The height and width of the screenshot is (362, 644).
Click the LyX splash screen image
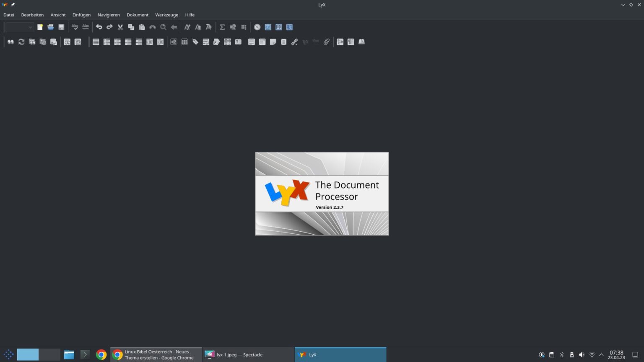tap(322, 194)
